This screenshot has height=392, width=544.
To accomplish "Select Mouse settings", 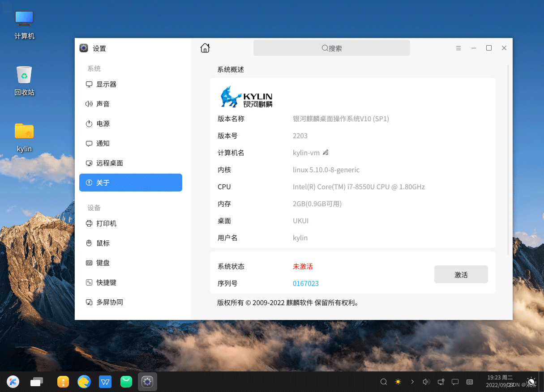I will point(103,243).
